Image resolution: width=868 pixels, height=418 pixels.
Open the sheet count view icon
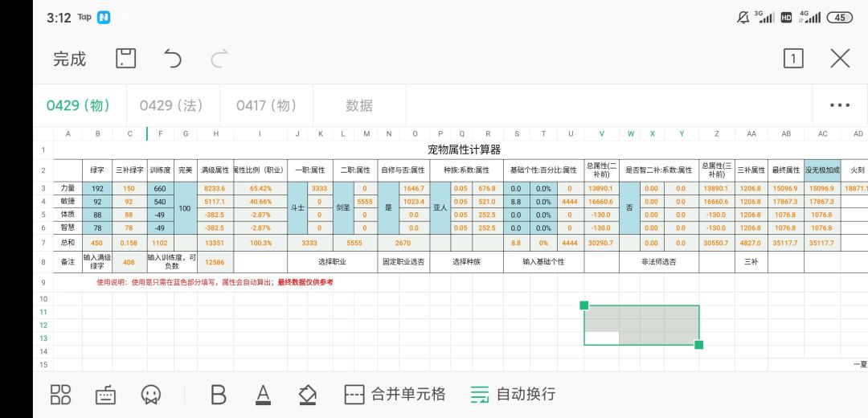coord(793,58)
